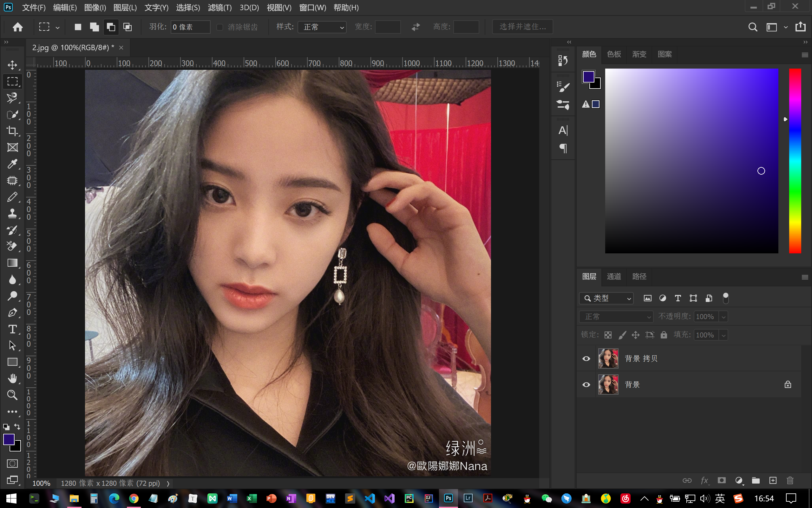Open the 图像(I) menu
Image resolution: width=812 pixels, height=508 pixels.
[95, 7]
